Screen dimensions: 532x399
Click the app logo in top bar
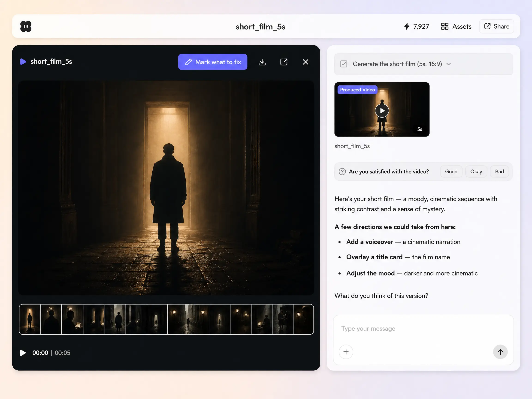(x=26, y=26)
